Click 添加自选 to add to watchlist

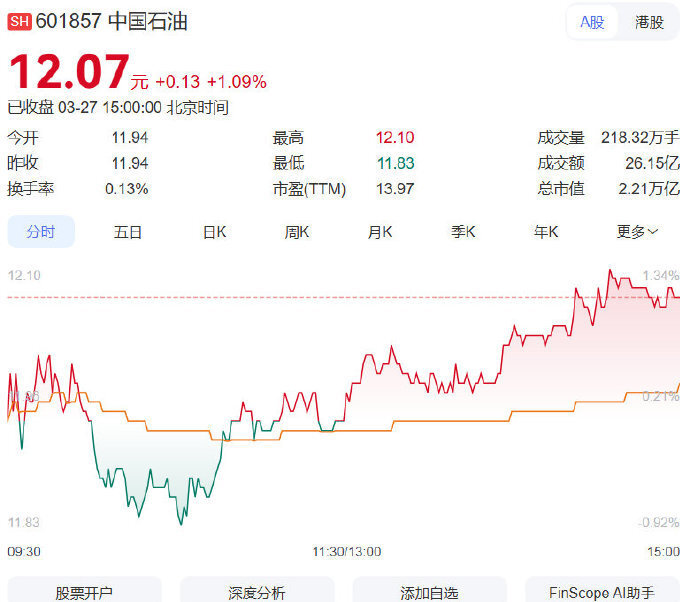[x=429, y=592]
